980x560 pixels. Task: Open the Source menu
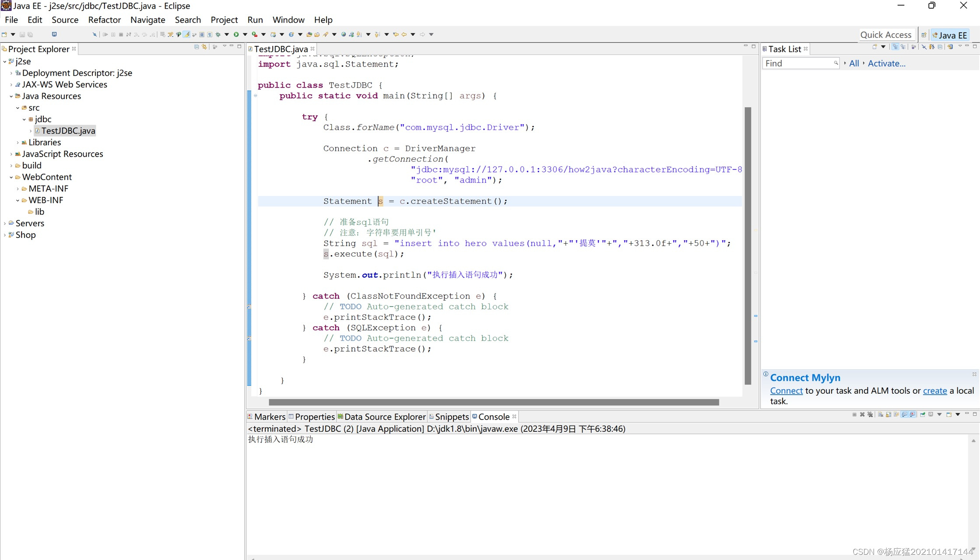coord(65,20)
